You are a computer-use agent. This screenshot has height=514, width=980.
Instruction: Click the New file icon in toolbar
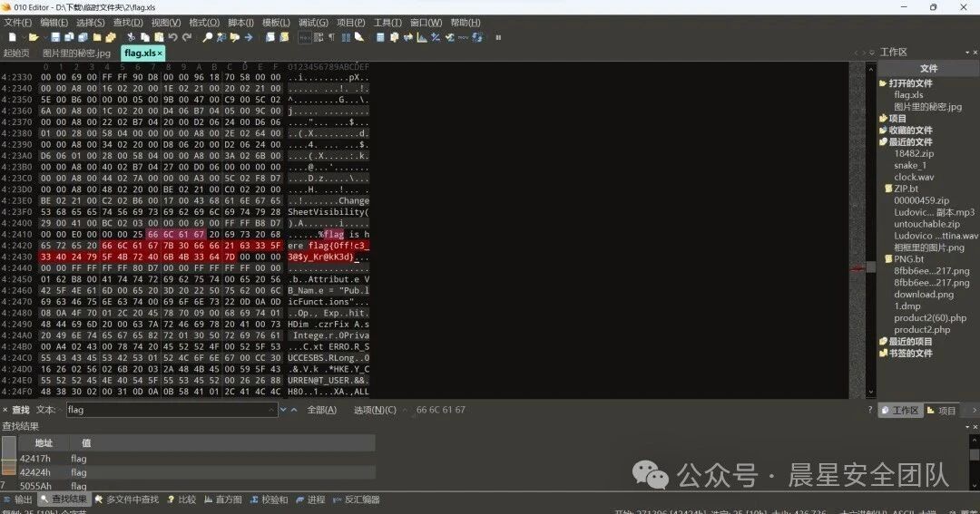pyautogui.click(x=12, y=37)
